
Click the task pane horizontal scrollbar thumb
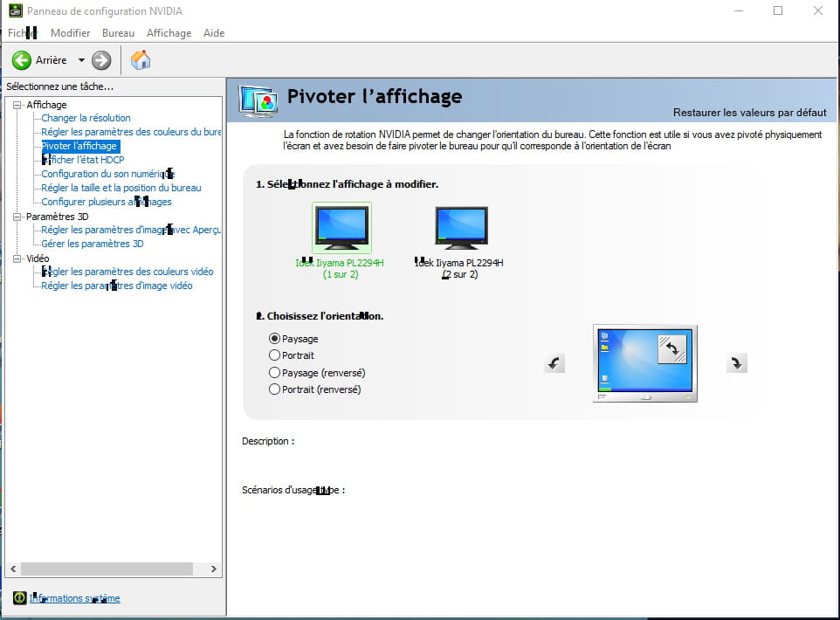click(107, 568)
